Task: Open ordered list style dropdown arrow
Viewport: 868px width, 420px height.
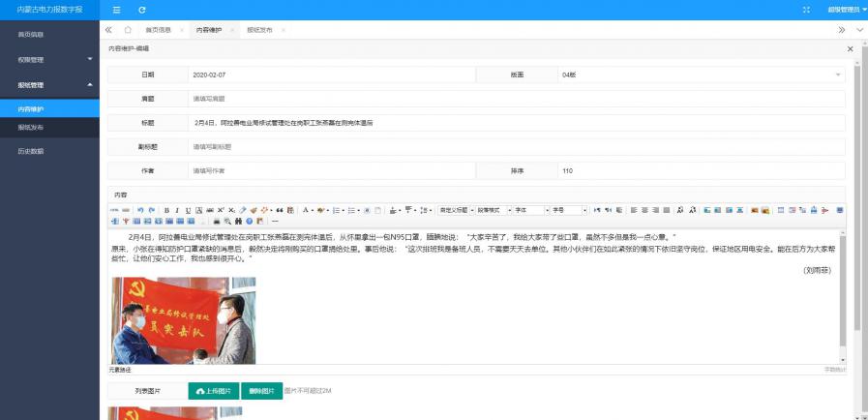Action: coord(344,210)
